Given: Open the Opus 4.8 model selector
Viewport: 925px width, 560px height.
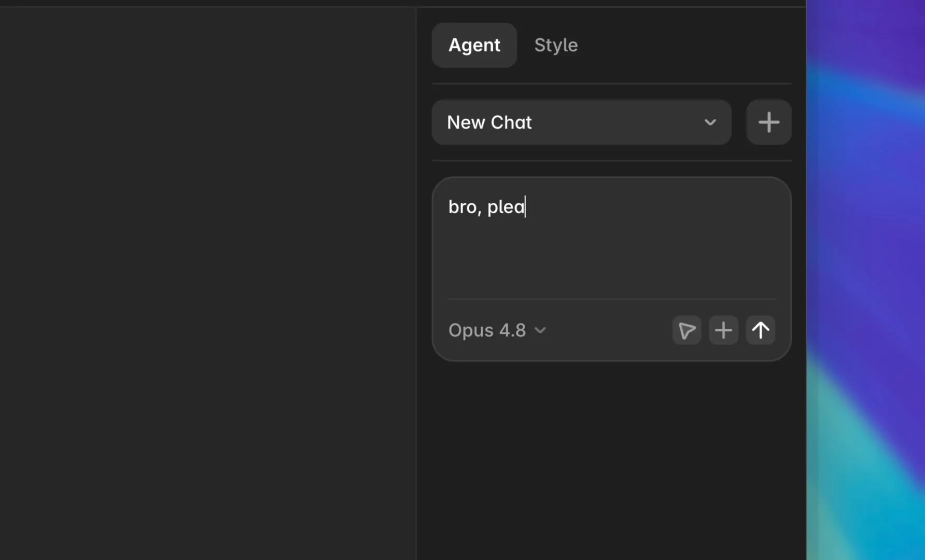Looking at the screenshot, I should pyautogui.click(x=497, y=330).
